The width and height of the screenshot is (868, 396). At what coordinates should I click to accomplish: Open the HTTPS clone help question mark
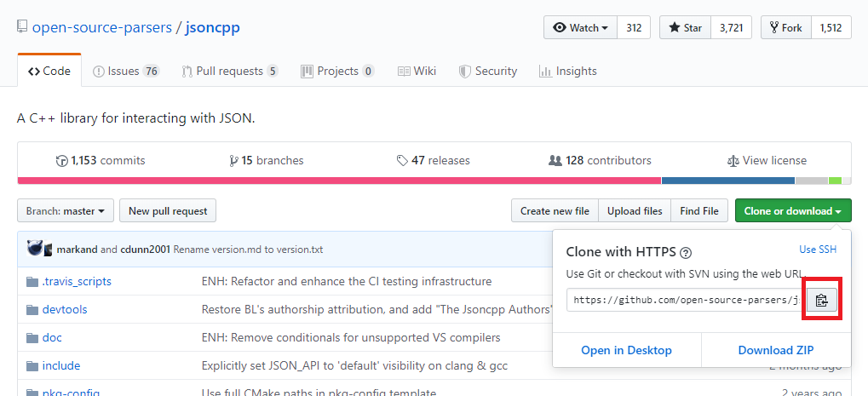tap(686, 253)
